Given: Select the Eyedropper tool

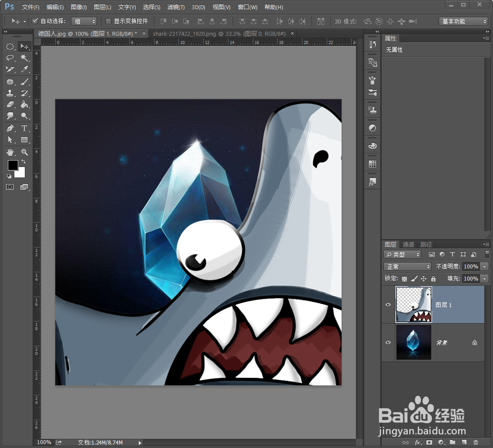Looking at the screenshot, I should coord(24,69).
